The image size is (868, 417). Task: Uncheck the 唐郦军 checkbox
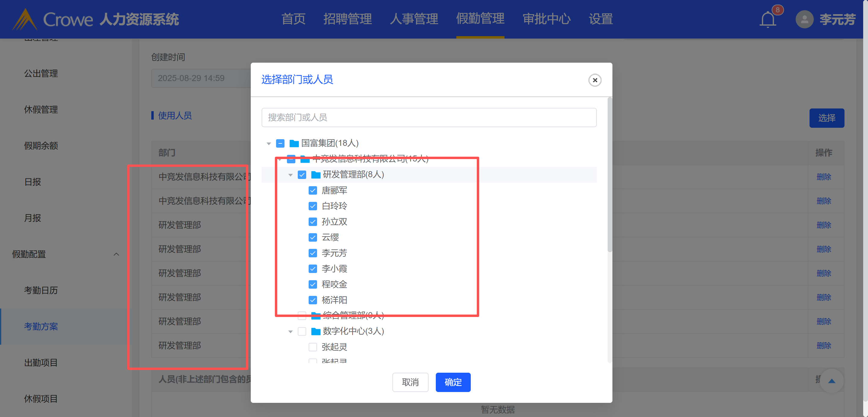coord(313,191)
